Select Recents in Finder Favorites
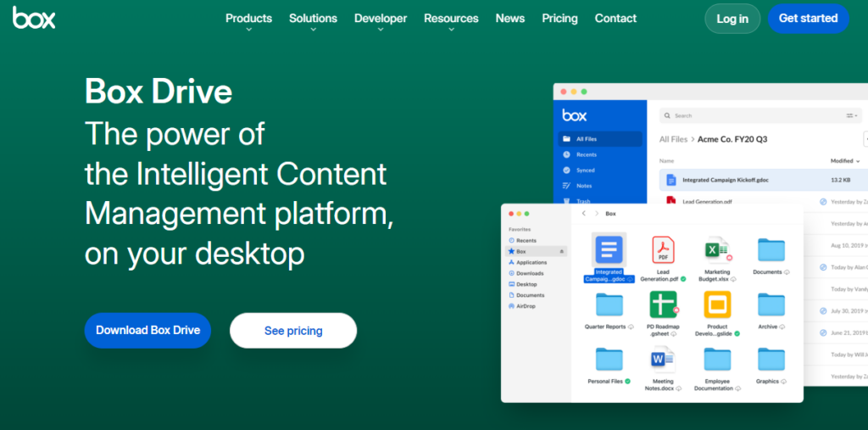 coord(522,241)
